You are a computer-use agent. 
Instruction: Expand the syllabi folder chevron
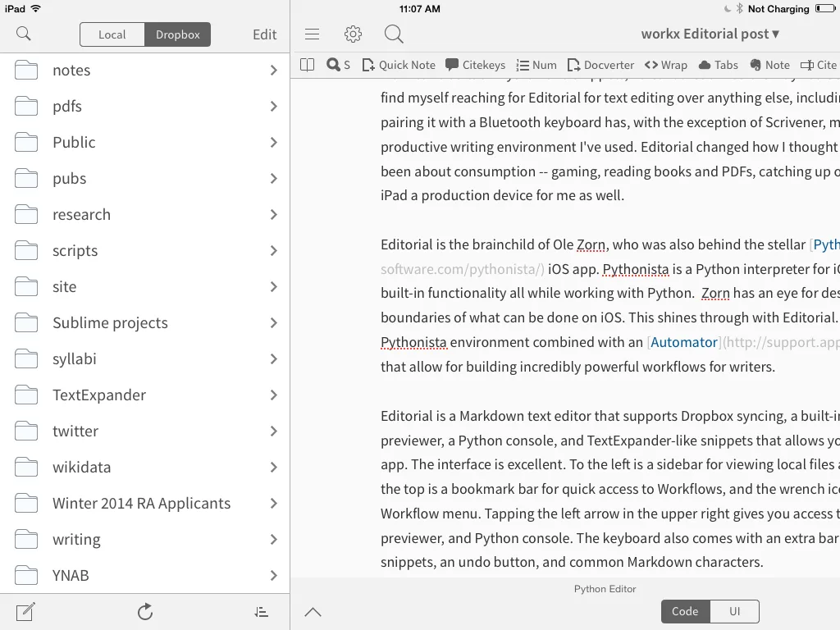274,359
